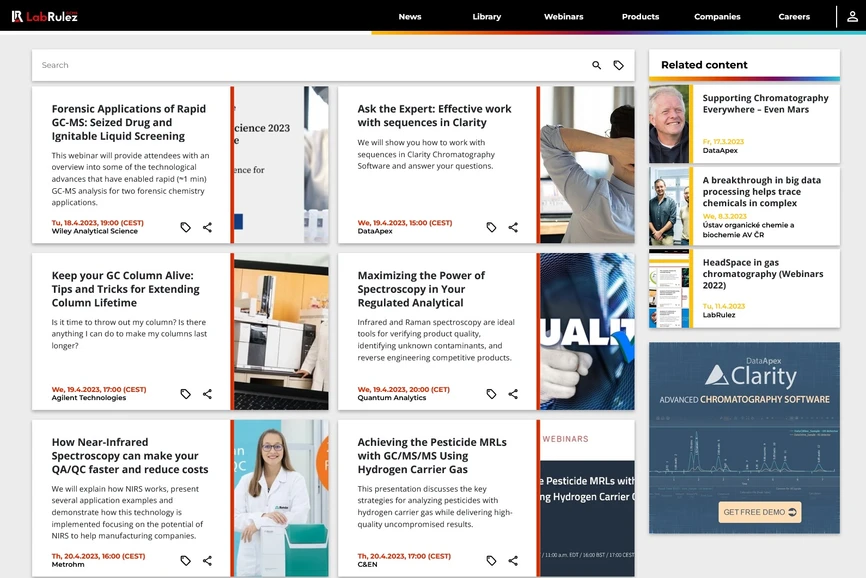Click the GET FREE DEMO button

click(759, 512)
